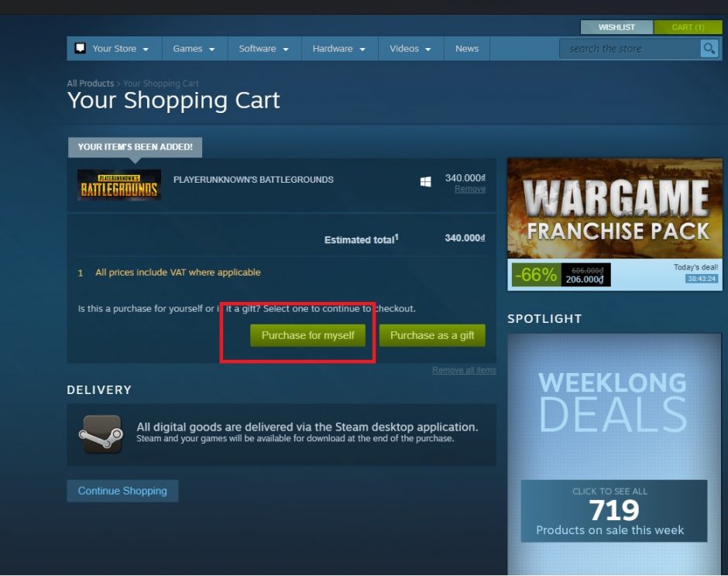
Task: Expand the Software dropdown menu
Action: [264, 48]
